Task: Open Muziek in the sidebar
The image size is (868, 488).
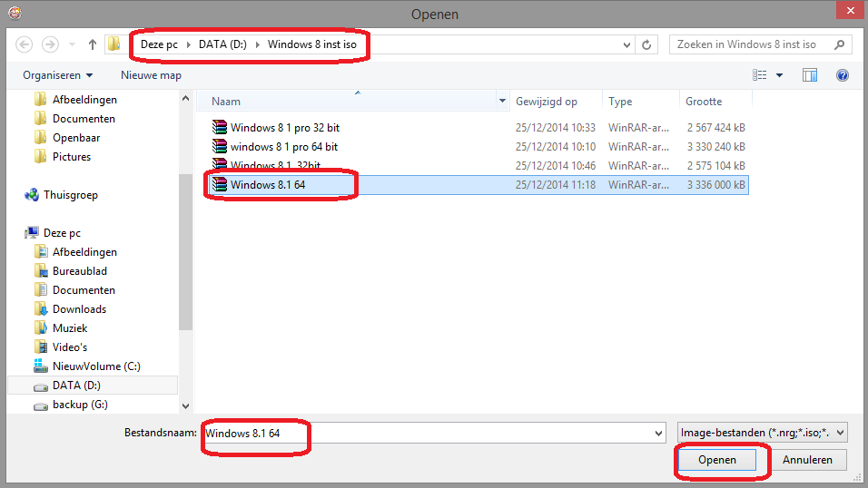Action: 70,328
